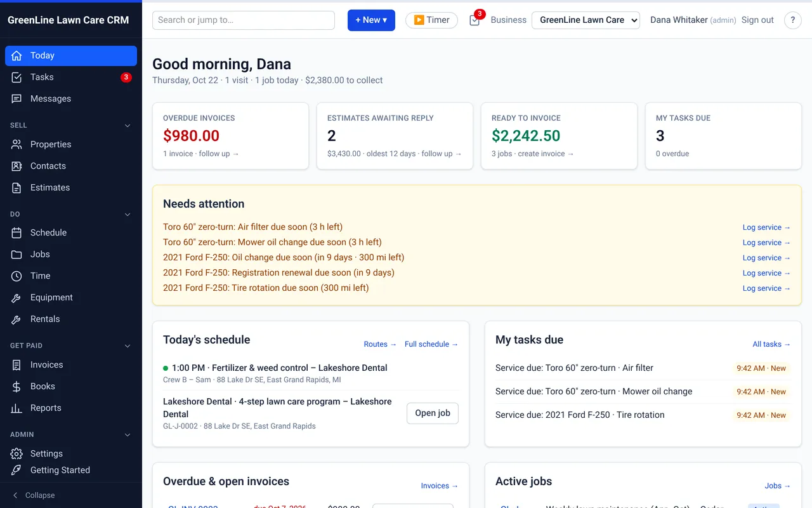This screenshot has height=508, width=812.
Task: Open the Getting Started rocket icon
Action: pyautogui.click(x=17, y=471)
